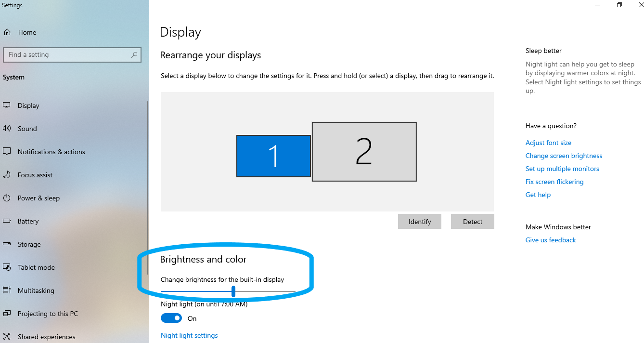Select display 2 in arrangement

[x=364, y=152]
